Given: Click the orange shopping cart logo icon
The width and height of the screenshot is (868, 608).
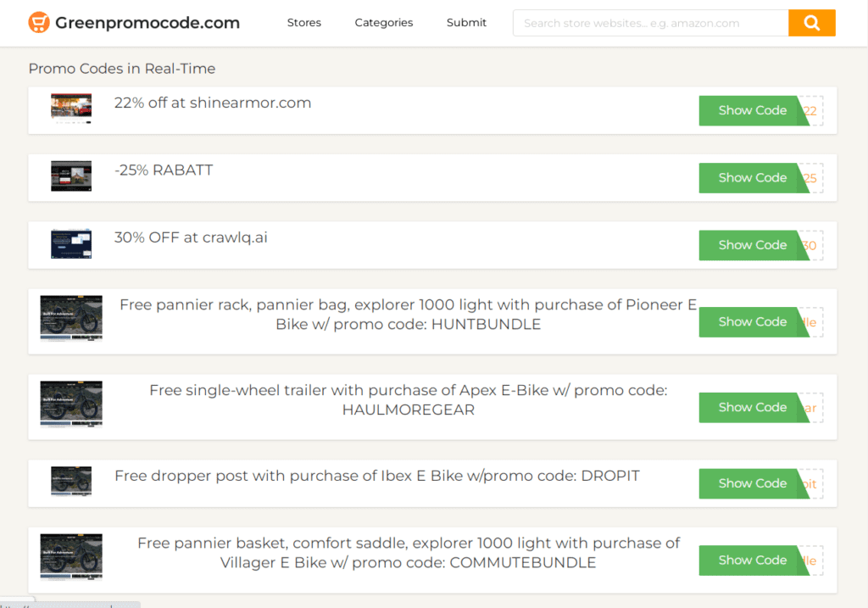Looking at the screenshot, I should click(39, 23).
